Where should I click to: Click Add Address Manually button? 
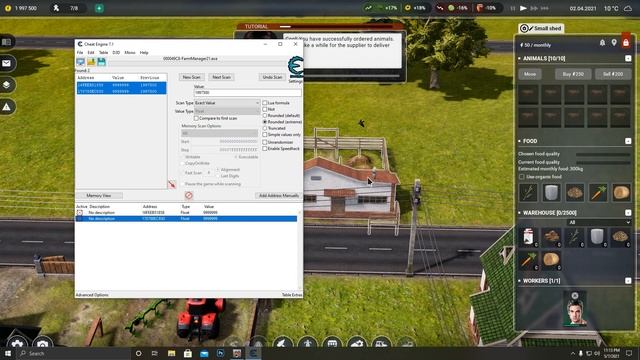click(x=279, y=196)
